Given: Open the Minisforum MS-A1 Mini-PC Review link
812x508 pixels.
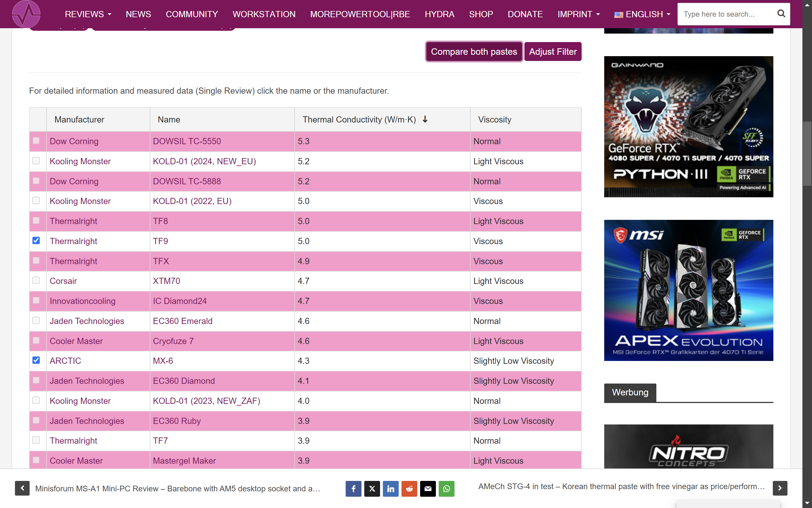Looking at the screenshot, I should [178, 489].
